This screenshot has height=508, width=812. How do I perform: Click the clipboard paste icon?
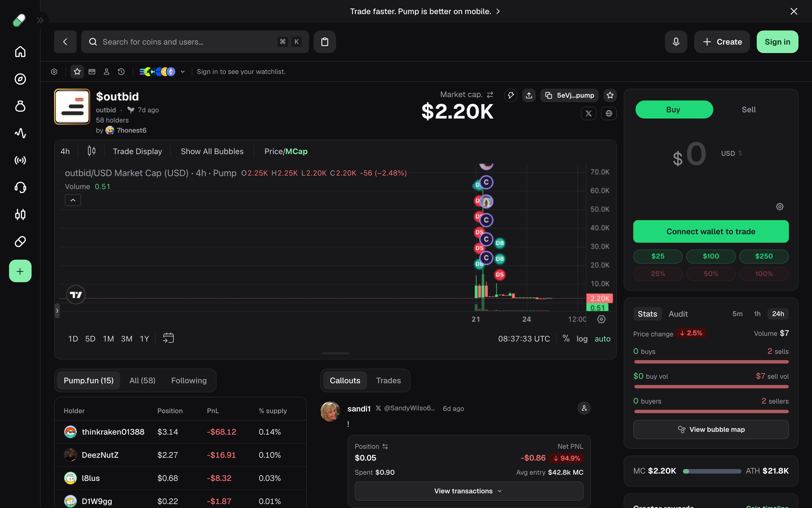[325, 42]
